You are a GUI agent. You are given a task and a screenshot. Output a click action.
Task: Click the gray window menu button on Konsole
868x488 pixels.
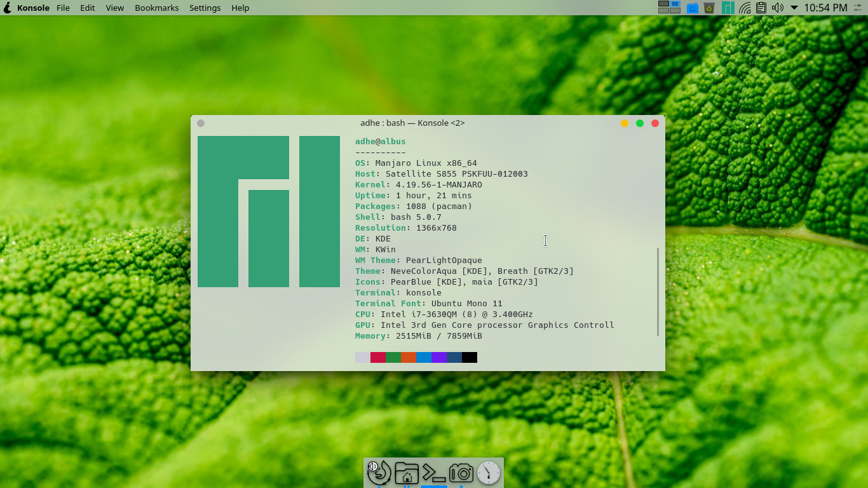[x=201, y=123]
